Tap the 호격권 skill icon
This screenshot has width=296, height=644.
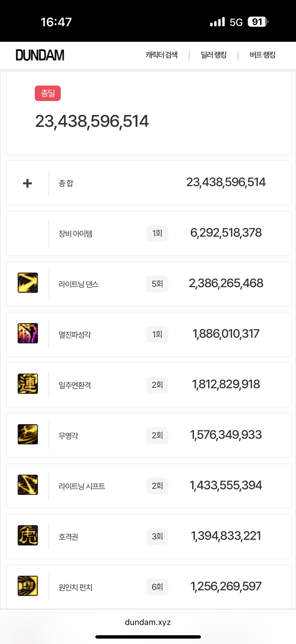click(28, 535)
